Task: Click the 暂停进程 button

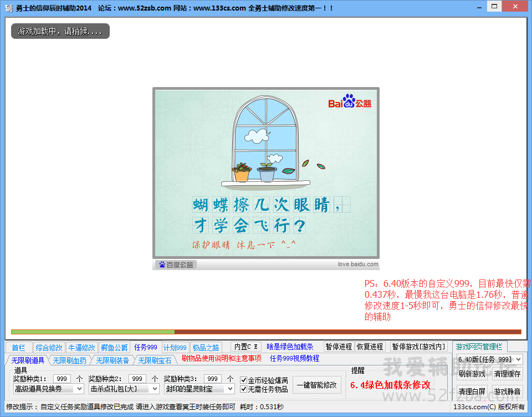Action: [339, 347]
